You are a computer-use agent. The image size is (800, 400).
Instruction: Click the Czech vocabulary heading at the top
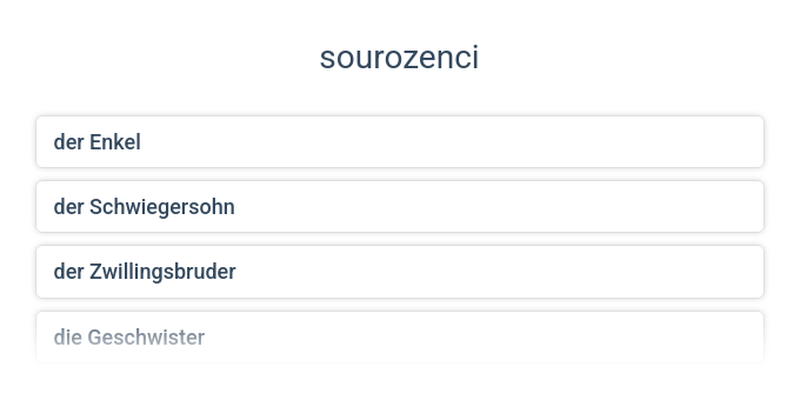(x=399, y=58)
